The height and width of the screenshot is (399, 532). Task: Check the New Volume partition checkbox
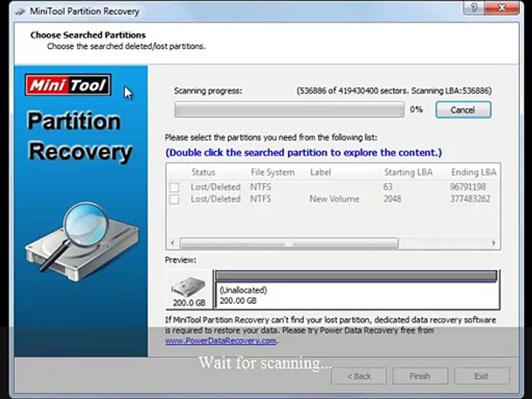[174, 199]
